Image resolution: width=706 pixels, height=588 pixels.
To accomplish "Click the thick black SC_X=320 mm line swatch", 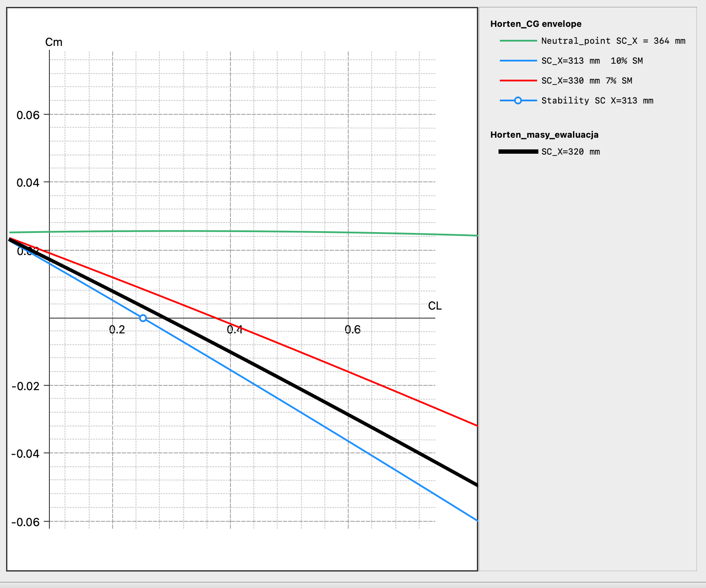I will [518, 152].
